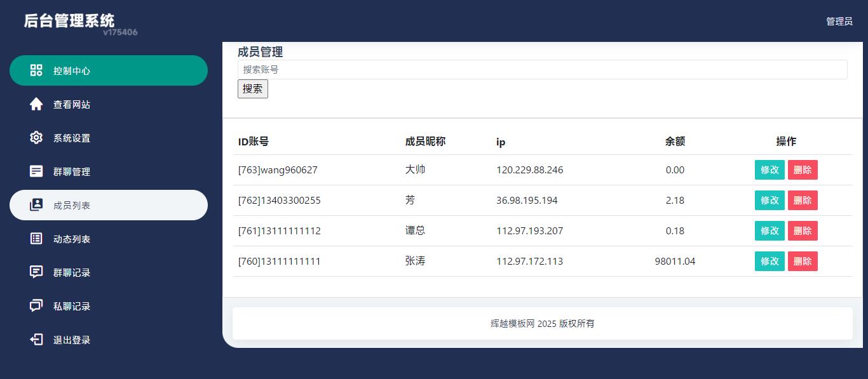Remove member 张涛 with 删除 button

(803, 261)
